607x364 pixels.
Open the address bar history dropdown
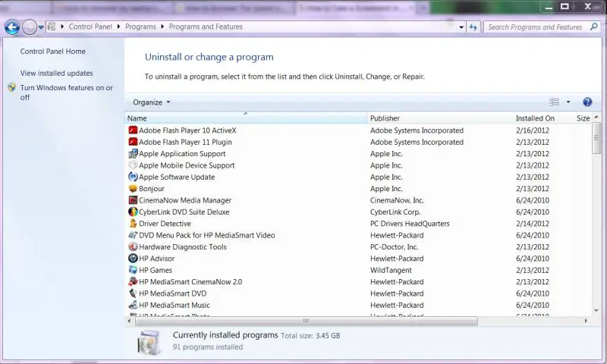(x=461, y=27)
